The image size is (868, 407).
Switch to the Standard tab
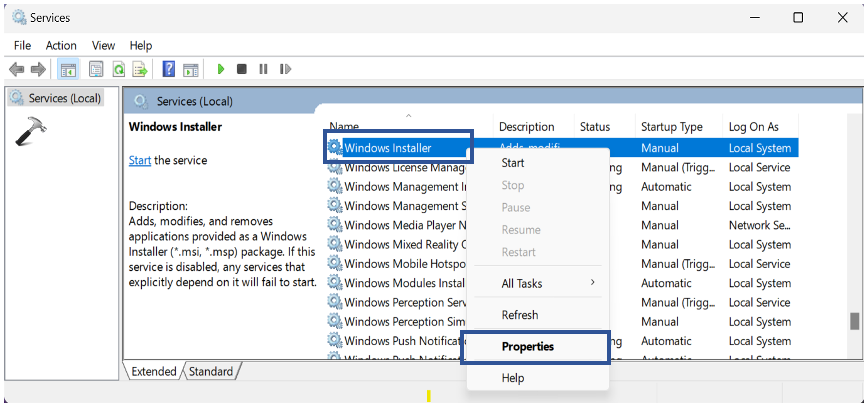211,371
